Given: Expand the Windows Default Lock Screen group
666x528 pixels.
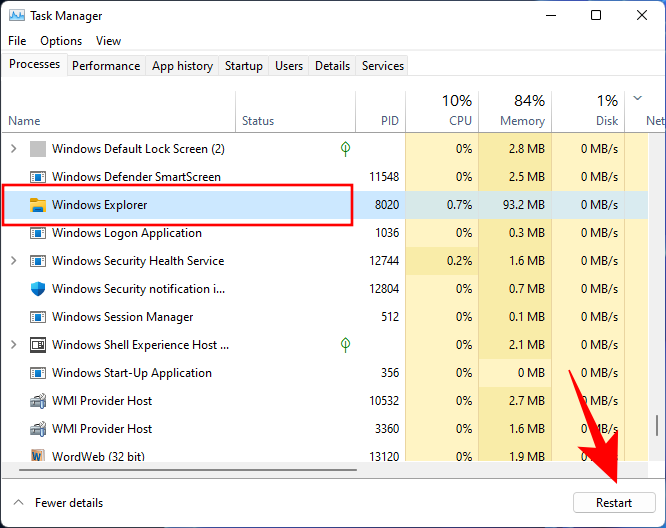Looking at the screenshot, I should [x=13, y=149].
